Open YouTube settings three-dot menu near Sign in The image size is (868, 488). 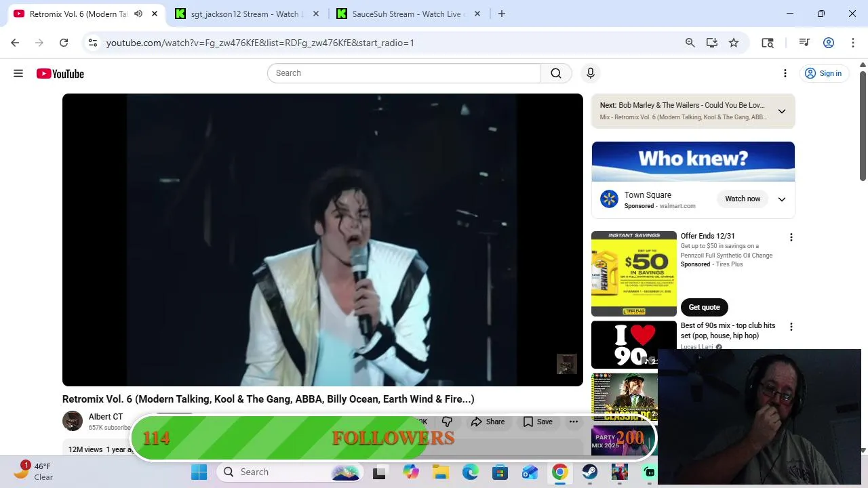[785, 73]
